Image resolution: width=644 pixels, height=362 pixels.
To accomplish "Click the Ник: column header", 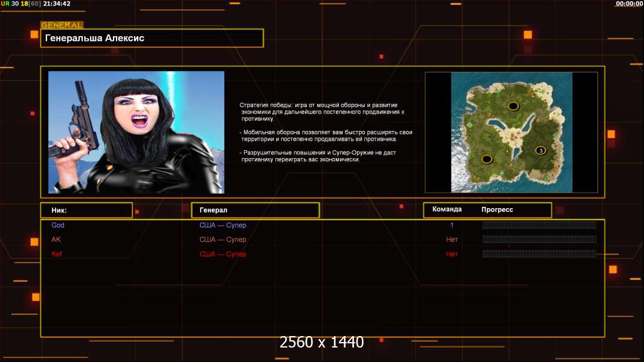I will pyautogui.click(x=86, y=210).
